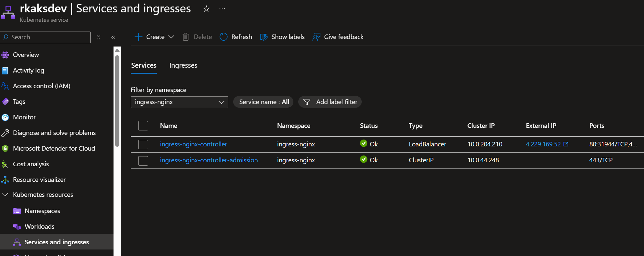Click the sidebar vertical scrollbar
This screenshot has height=256, width=644.
point(117,101)
